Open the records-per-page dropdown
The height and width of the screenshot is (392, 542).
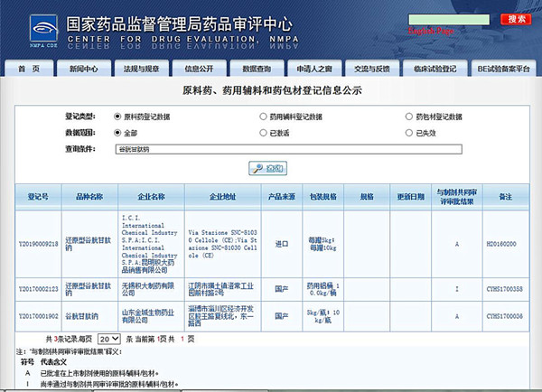[87, 338]
